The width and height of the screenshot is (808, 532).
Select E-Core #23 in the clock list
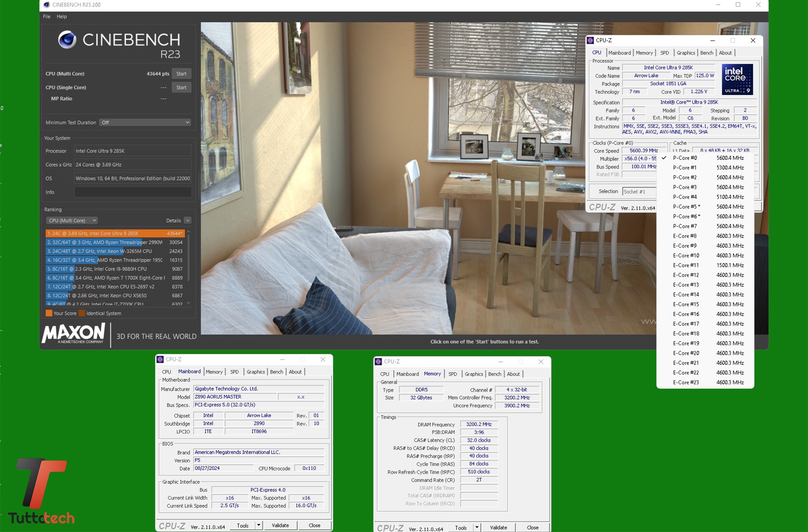705,382
